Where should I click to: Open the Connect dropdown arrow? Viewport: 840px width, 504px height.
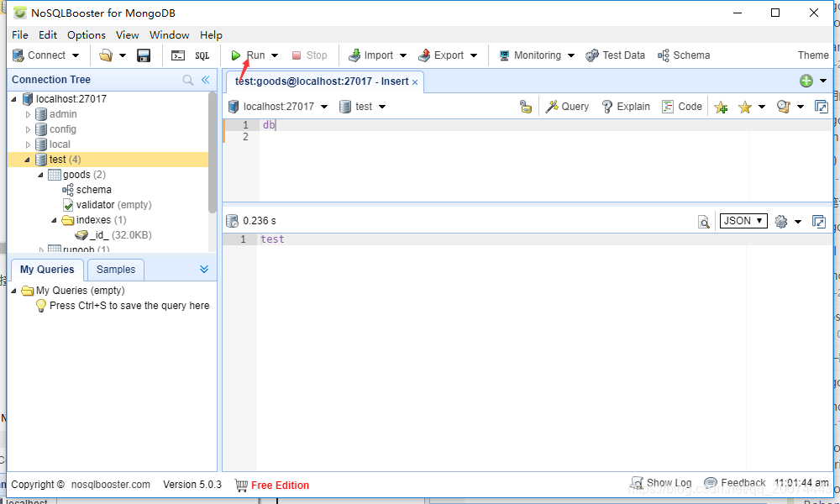[76, 55]
